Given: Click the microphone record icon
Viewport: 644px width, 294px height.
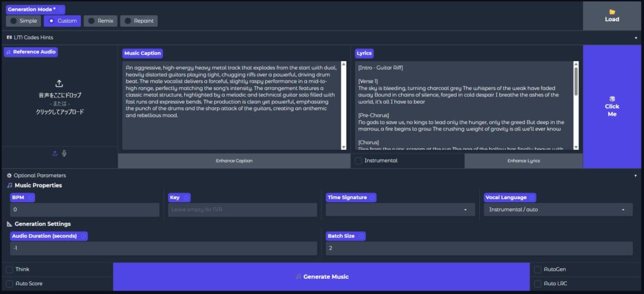Looking at the screenshot, I should coord(64,153).
